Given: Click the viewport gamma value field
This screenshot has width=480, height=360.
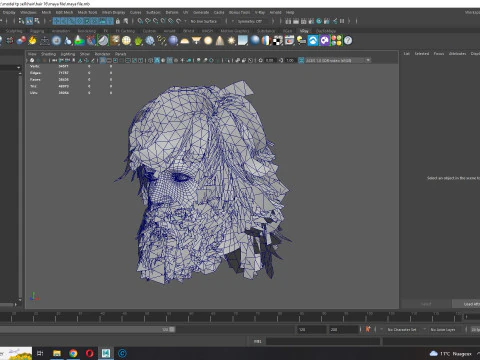Looking at the screenshot, I should coord(289,60).
